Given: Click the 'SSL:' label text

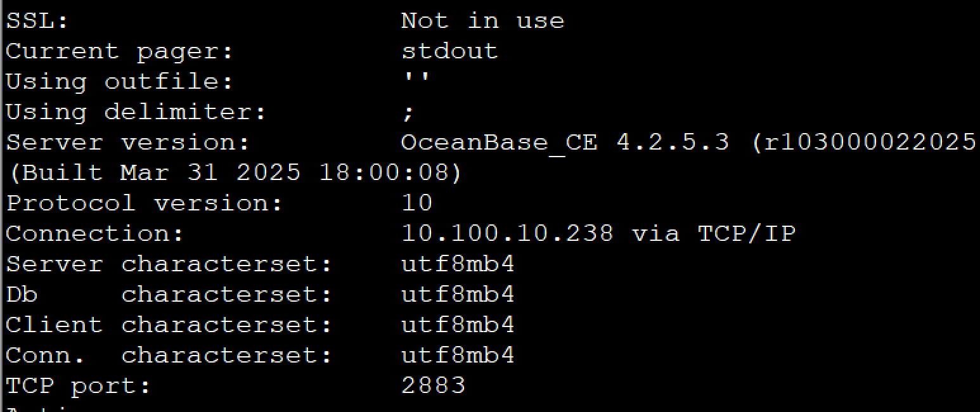Looking at the screenshot, I should [37, 21].
